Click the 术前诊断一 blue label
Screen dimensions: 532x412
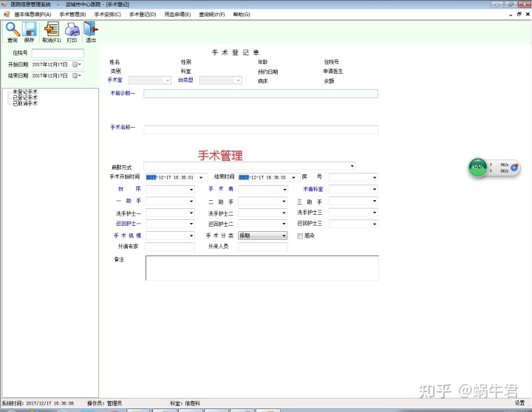click(x=123, y=93)
